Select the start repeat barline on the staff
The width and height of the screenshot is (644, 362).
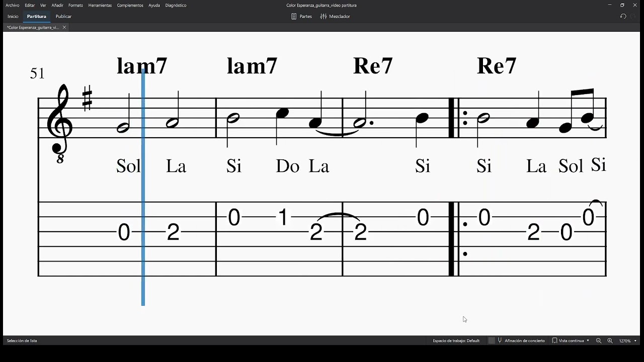click(x=457, y=118)
